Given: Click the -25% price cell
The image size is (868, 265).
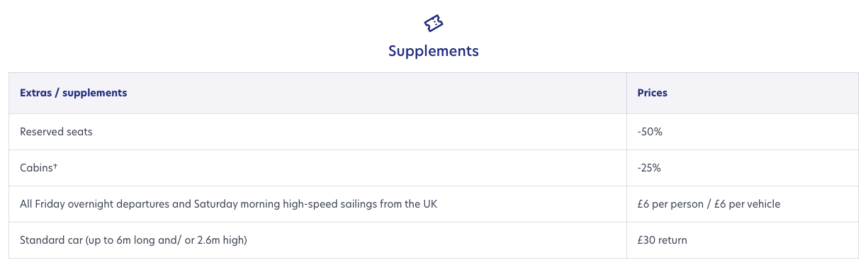Looking at the screenshot, I should point(649,168).
